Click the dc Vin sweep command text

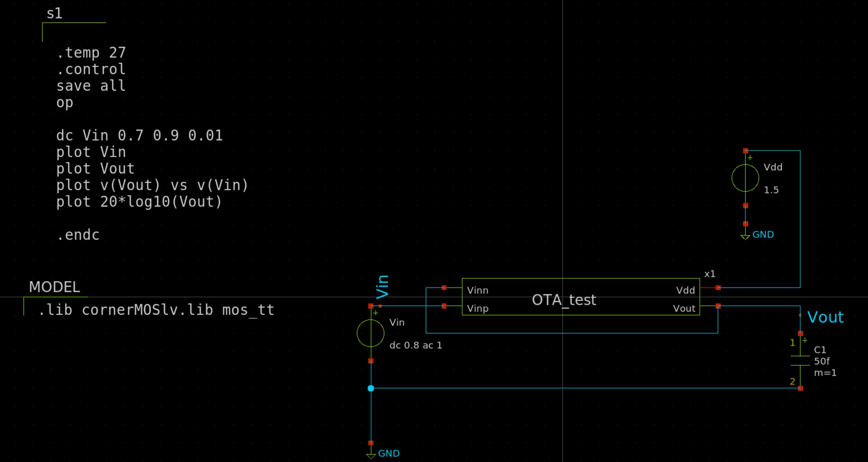(139, 135)
